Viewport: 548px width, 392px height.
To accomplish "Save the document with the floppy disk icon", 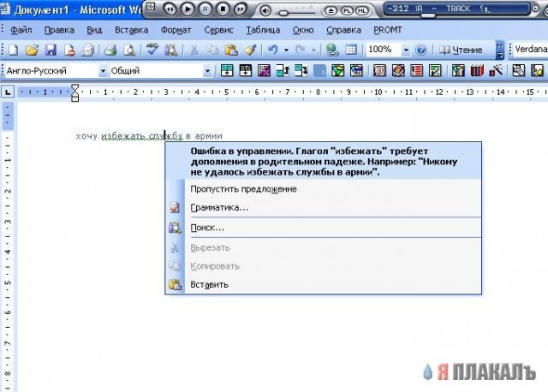I will [51, 50].
